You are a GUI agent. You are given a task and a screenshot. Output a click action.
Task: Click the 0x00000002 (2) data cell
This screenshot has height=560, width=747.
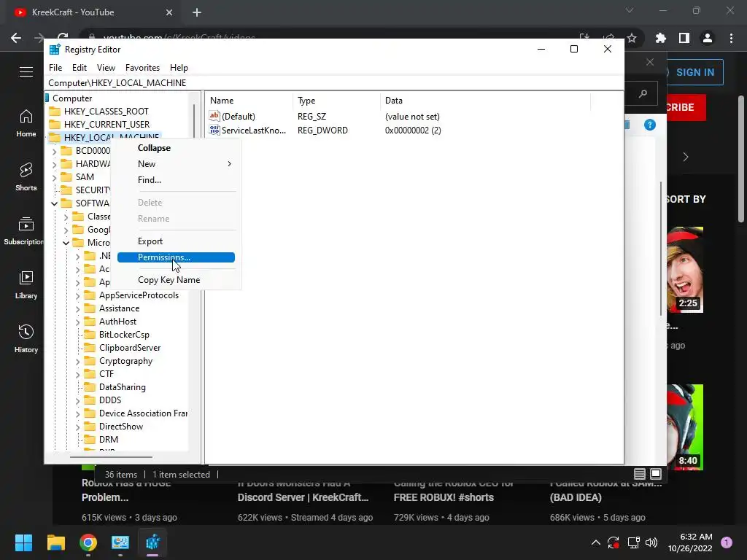pos(413,131)
